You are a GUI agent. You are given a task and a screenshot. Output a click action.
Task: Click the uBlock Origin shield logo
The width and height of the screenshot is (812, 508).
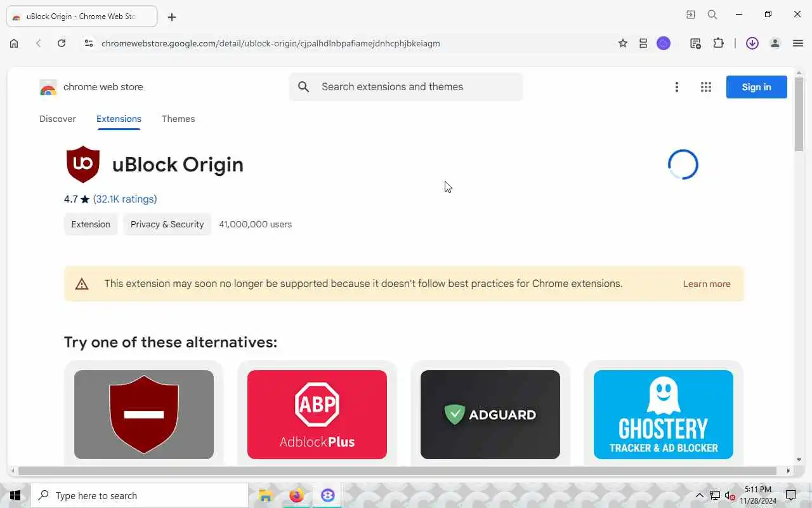coord(83,164)
